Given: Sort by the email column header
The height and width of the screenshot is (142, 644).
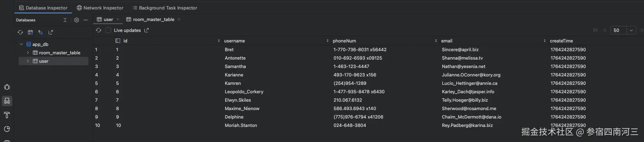Looking at the screenshot, I should 446,41.
